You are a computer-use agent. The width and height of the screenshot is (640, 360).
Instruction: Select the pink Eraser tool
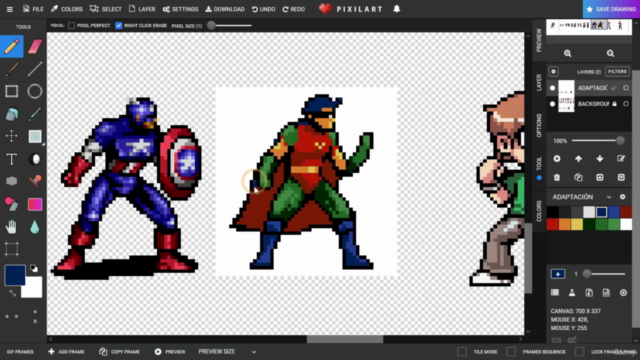click(x=35, y=46)
